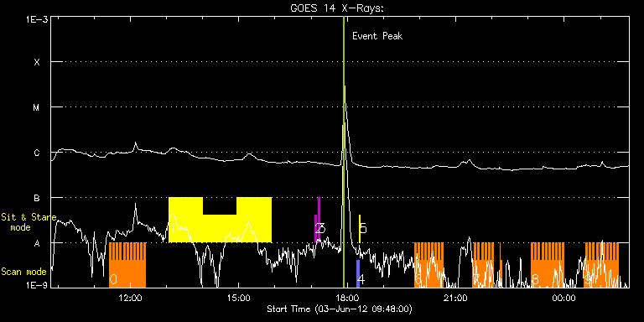Select the blue scan bar labeled 4
Screen dimensions: 644x322
click(x=358, y=273)
